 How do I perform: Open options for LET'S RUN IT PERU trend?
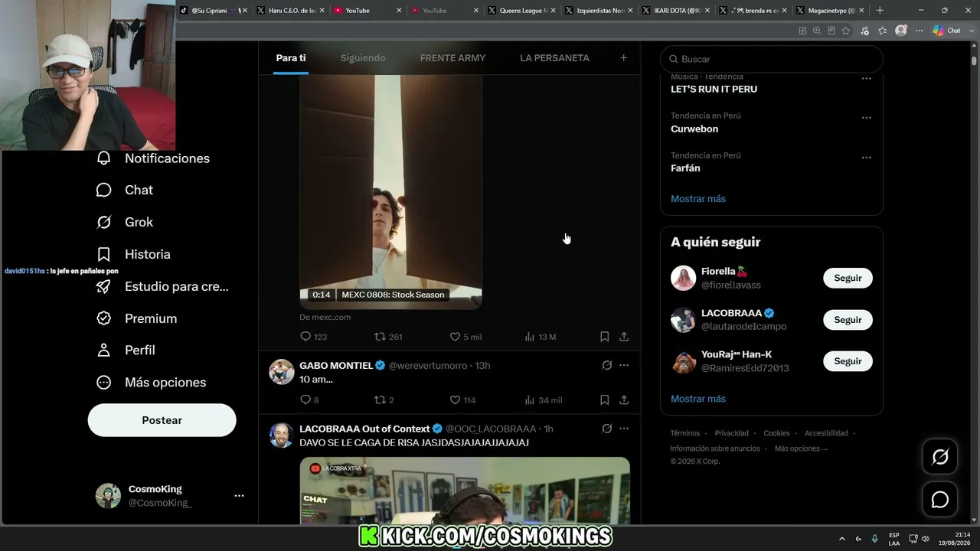tap(867, 78)
